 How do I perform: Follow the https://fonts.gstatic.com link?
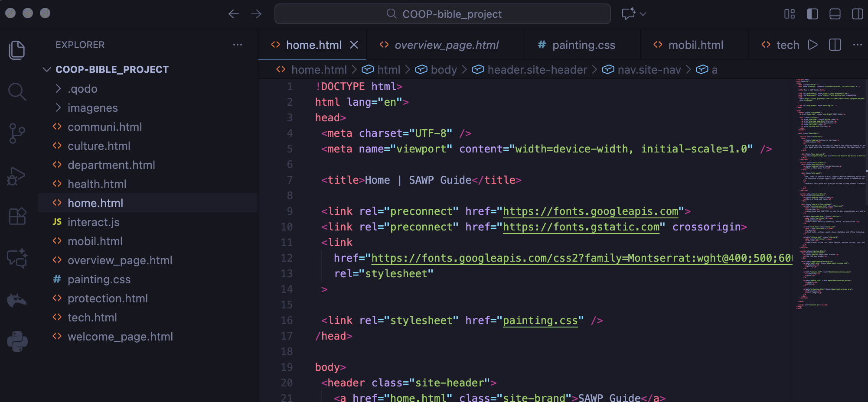[581, 227]
